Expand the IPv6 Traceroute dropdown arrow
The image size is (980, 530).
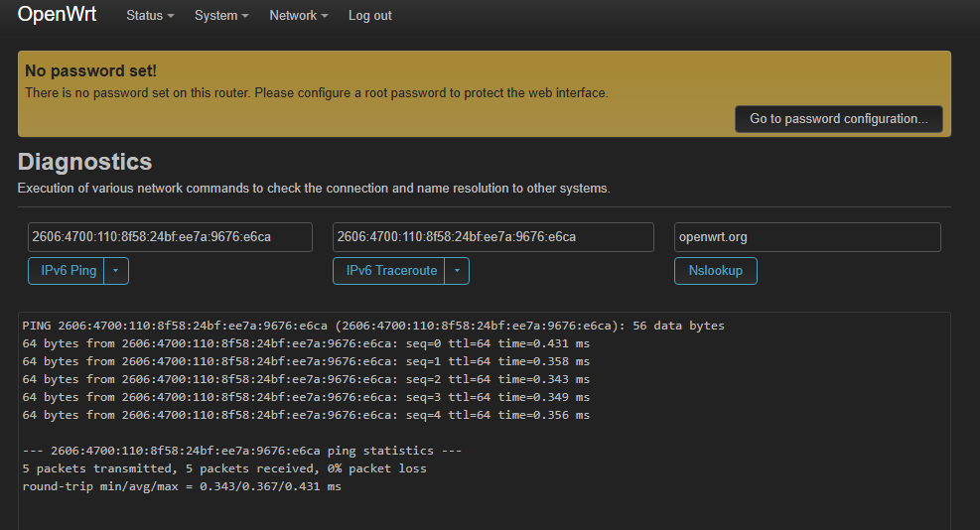457,271
